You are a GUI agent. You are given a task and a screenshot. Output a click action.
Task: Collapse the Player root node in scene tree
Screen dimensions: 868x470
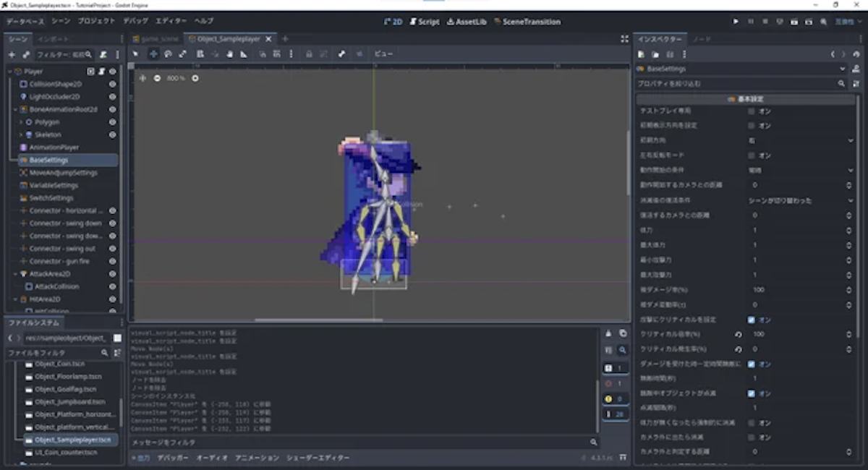[x=9, y=72]
